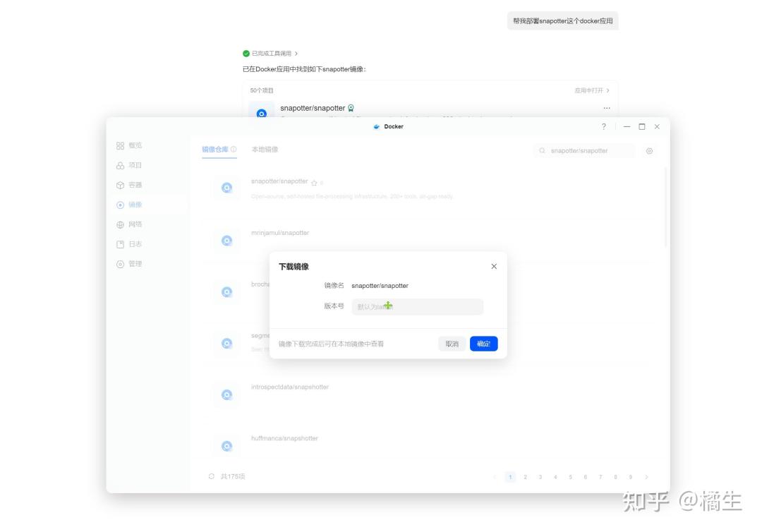Switch to the 本地镜像 tab
This screenshot has width=762, height=532.
point(265,149)
